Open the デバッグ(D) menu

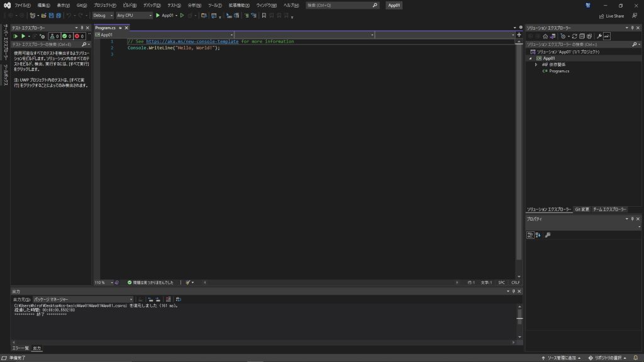coord(151,5)
